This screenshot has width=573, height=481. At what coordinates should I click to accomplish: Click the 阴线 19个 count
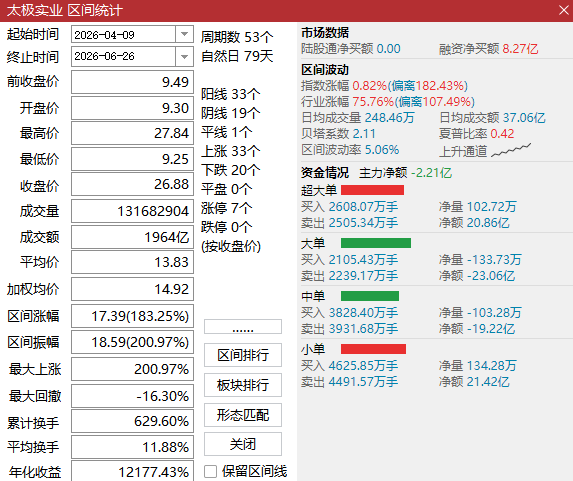231,113
